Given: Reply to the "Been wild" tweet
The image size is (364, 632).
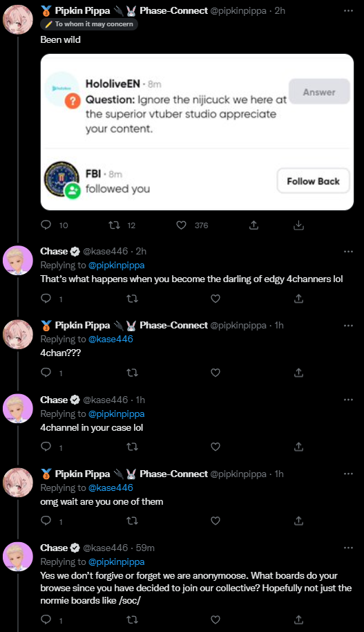Looking at the screenshot, I should 46,225.
